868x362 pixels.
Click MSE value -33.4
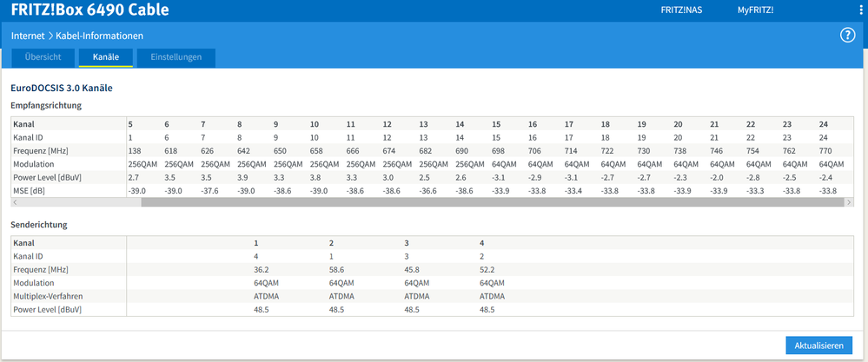click(573, 191)
